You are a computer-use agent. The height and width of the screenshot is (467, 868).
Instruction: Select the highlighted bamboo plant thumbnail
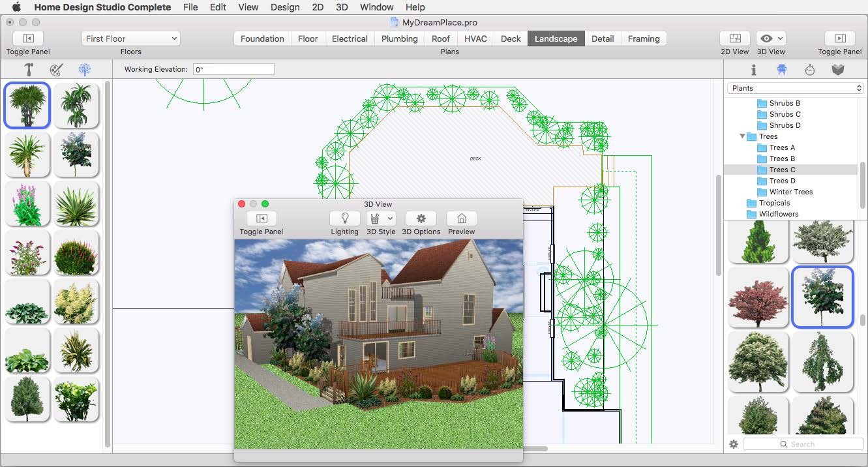pyautogui.click(x=27, y=104)
